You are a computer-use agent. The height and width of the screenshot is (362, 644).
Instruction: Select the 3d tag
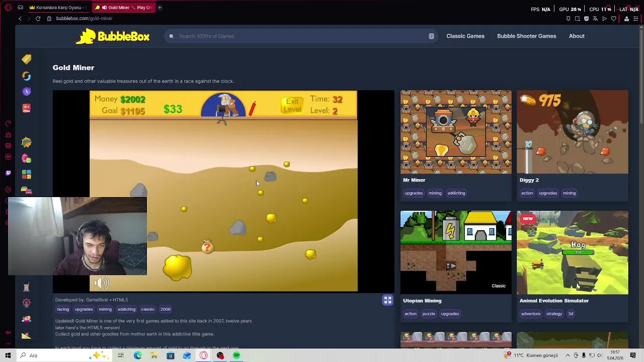click(x=571, y=314)
